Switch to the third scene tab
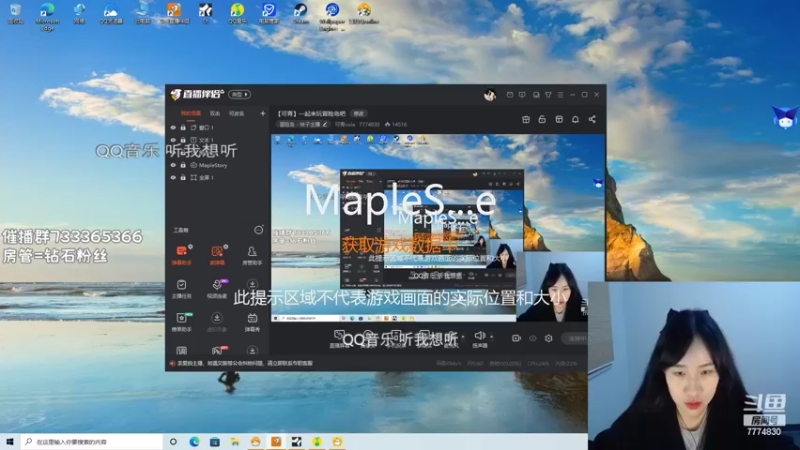Viewport: 800px width, 450px height. 236,113
